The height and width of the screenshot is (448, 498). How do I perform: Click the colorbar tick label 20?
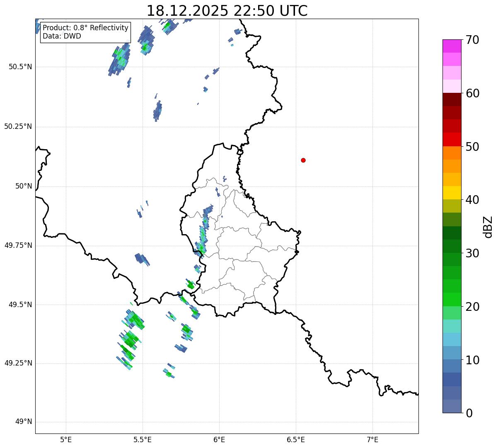(472, 307)
